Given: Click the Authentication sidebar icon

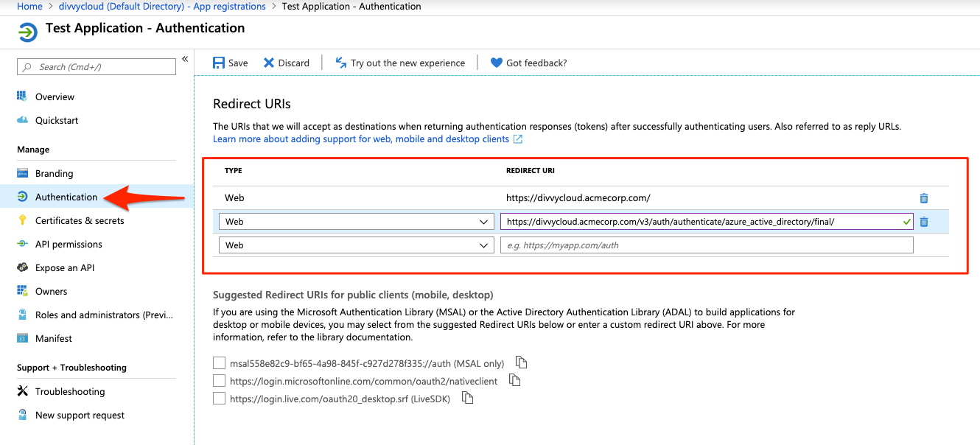Looking at the screenshot, I should 22,197.
